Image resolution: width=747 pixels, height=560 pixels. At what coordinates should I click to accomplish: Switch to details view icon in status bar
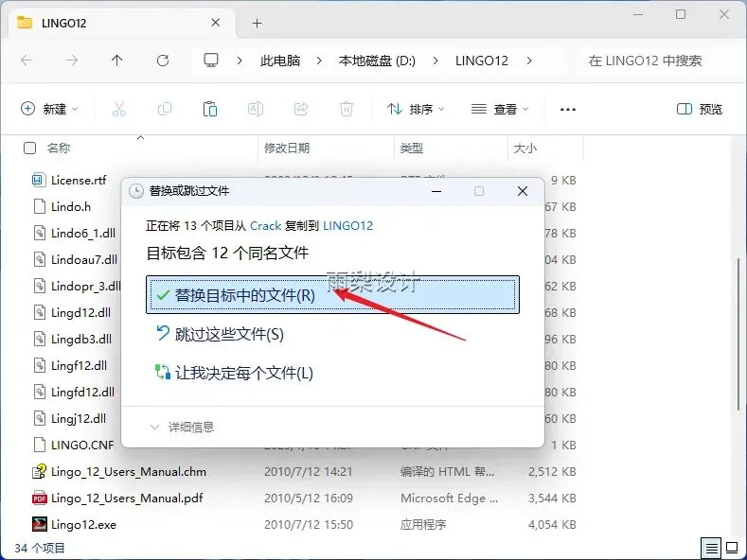coord(711,549)
